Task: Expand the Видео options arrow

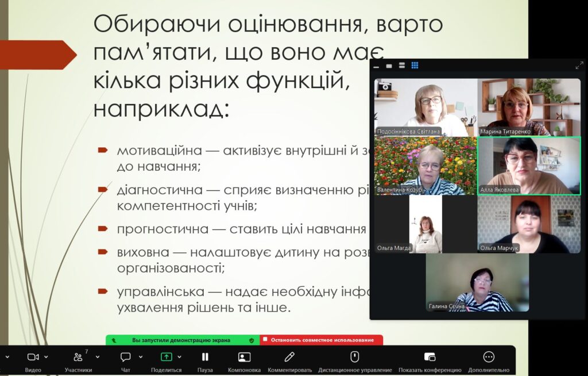Action: pos(46,357)
